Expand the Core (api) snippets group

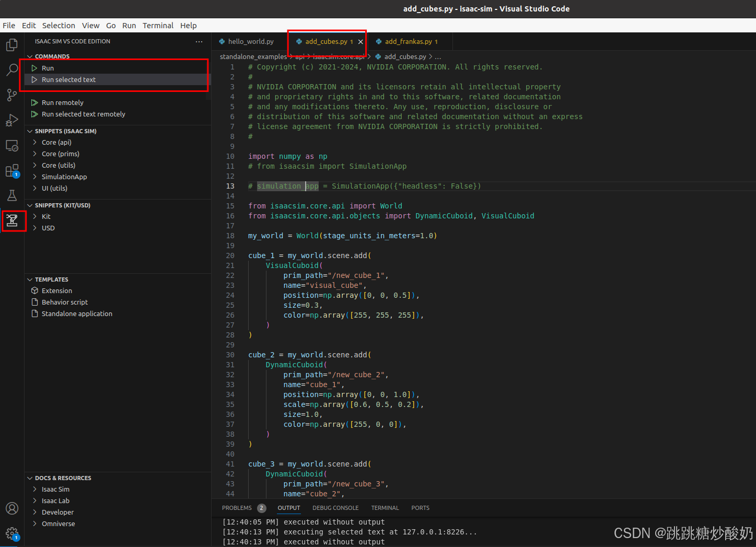click(x=56, y=142)
